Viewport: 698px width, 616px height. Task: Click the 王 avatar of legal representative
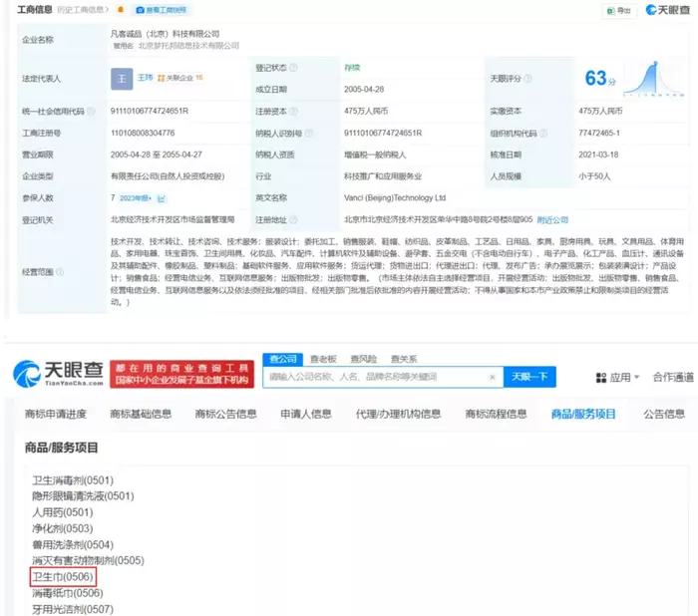click(x=121, y=78)
